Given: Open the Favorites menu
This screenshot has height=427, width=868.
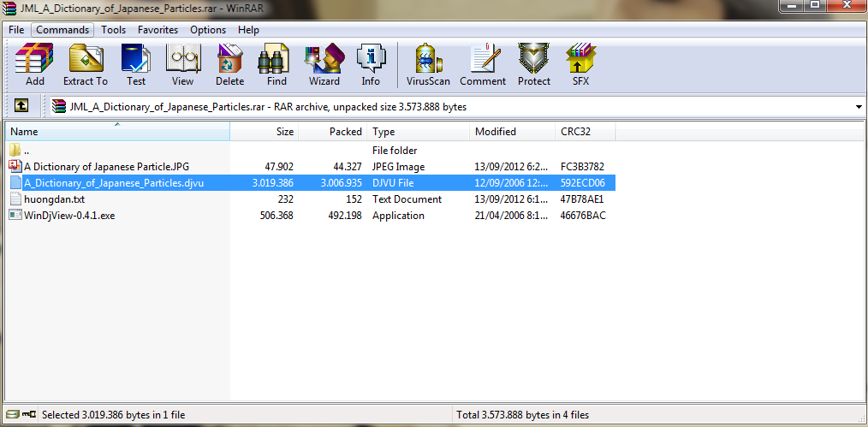Looking at the screenshot, I should 158,30.
